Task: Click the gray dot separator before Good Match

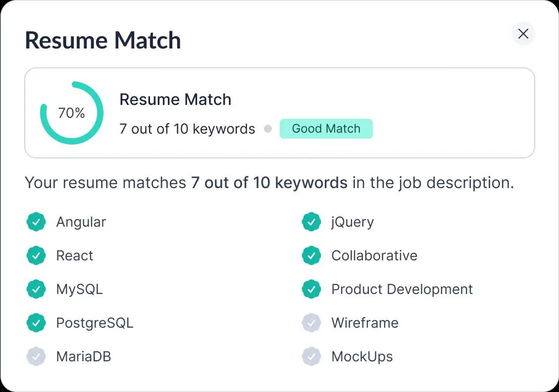Action: tap(268, 129)
